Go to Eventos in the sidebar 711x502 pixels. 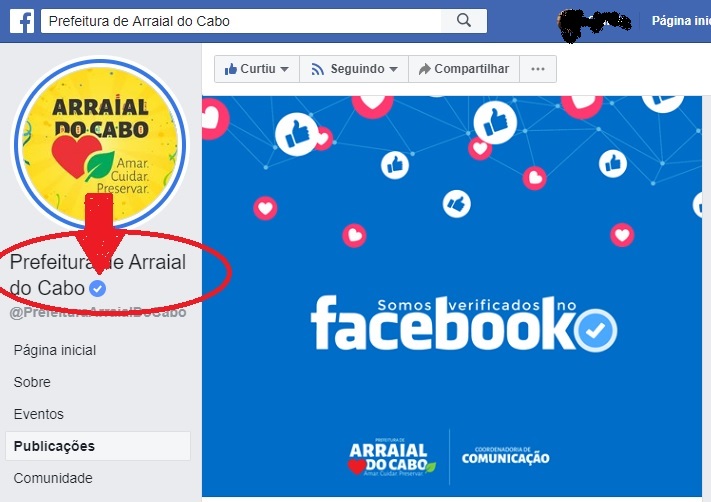point(39,414)
